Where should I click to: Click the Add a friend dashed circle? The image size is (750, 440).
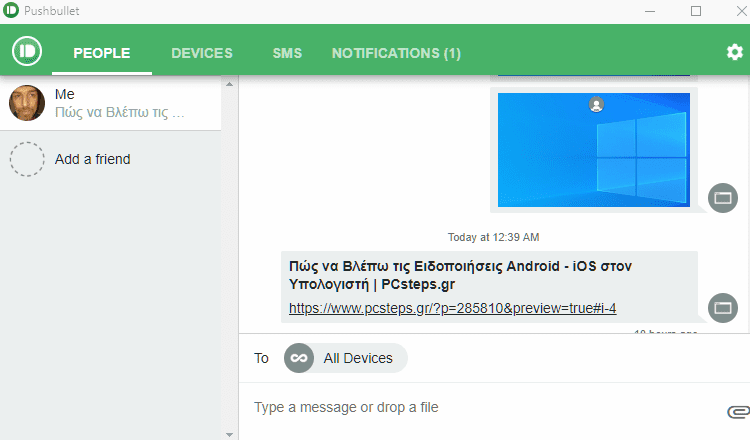pyautogui.click(x=27, y=159)
